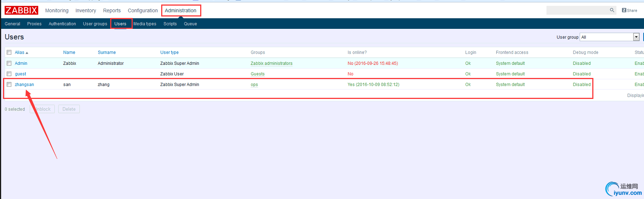
Task: Click the ZABBIX logo
Action: pyautogui.click(x=21, y=10)
